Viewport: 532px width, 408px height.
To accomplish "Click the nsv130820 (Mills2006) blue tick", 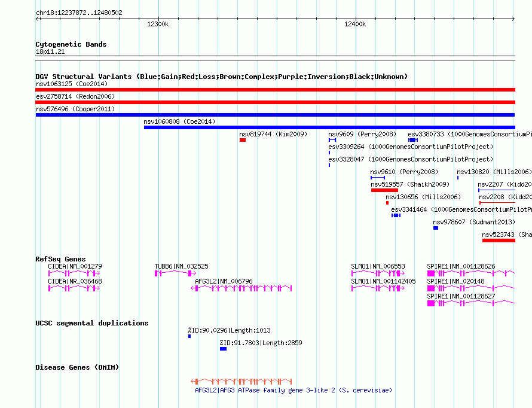I will 458,178.
